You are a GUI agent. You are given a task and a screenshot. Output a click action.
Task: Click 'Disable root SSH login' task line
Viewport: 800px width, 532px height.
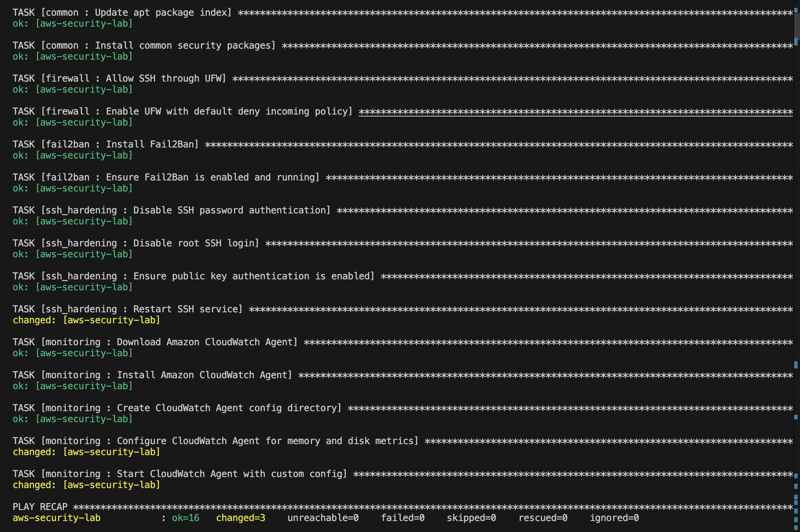(x=403, y=243)
